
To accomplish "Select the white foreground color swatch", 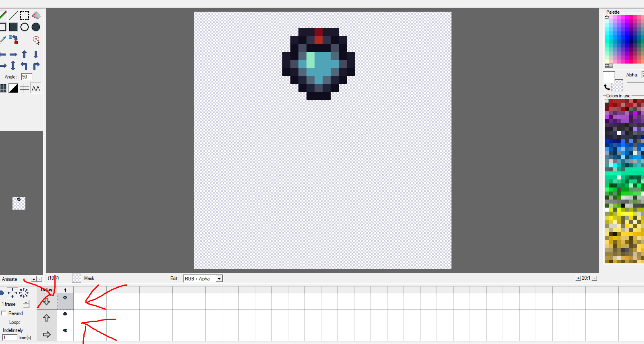I will click(x=609, y=77).
